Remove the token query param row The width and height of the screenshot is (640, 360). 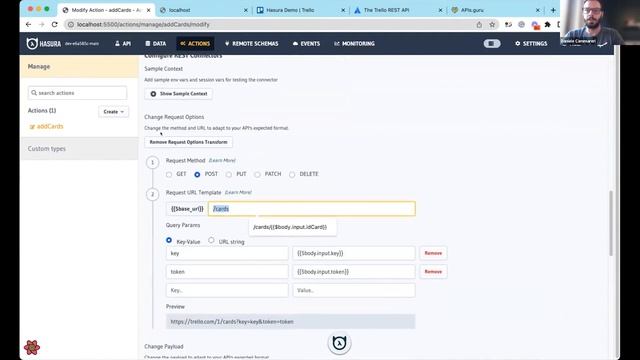(x=433, y=271)
